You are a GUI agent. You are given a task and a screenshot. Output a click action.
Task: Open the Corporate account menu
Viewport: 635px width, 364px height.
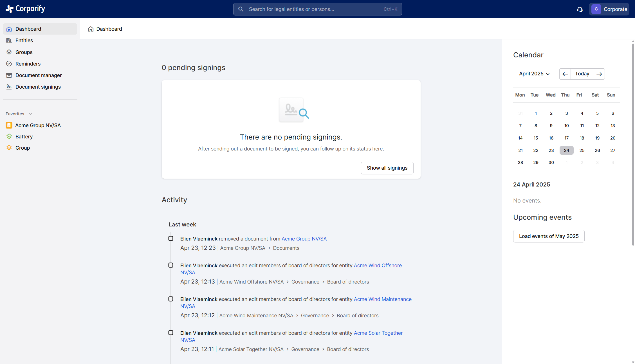609,9
